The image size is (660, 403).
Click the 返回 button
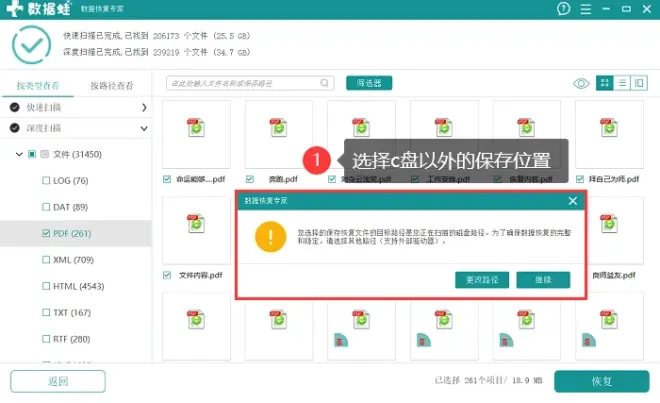point(58,381)
